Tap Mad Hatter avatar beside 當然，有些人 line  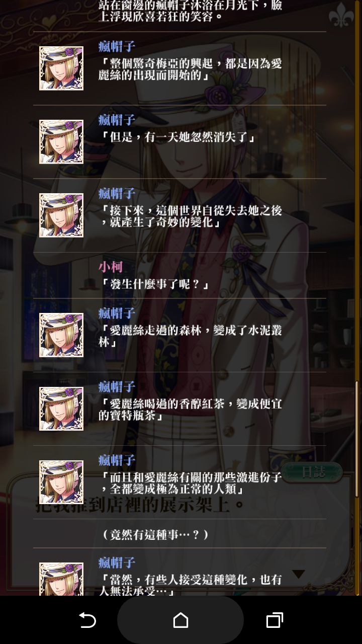coord(61,579)
